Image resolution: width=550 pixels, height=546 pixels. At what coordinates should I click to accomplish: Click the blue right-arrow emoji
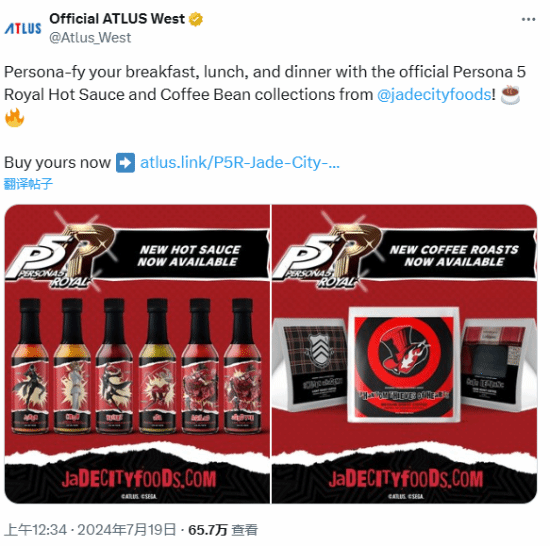pos(125,163)
